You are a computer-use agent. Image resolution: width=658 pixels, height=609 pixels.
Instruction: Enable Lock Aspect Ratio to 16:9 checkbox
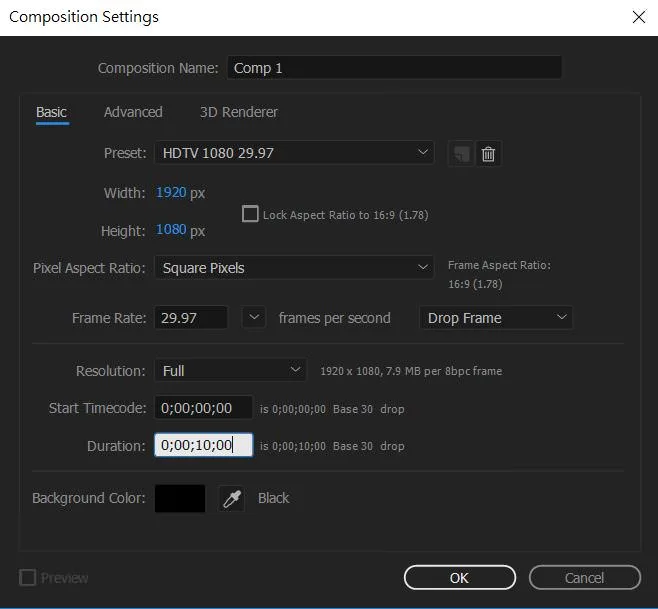pyautogui.click(x=250, y=214)
